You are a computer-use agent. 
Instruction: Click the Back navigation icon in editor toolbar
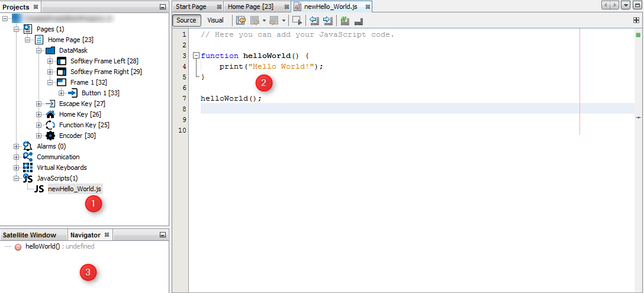click(255, 20)
